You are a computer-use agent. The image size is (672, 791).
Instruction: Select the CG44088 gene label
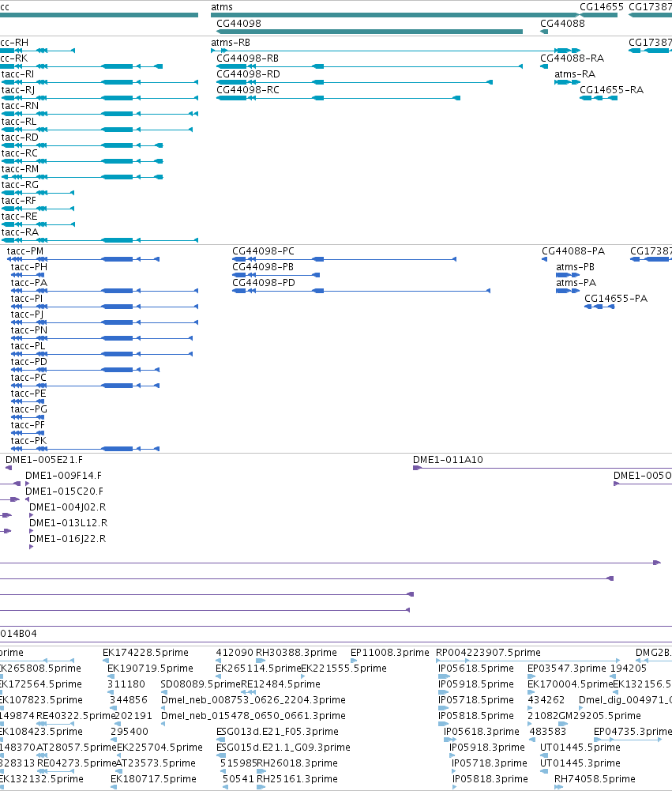[562, 23]
